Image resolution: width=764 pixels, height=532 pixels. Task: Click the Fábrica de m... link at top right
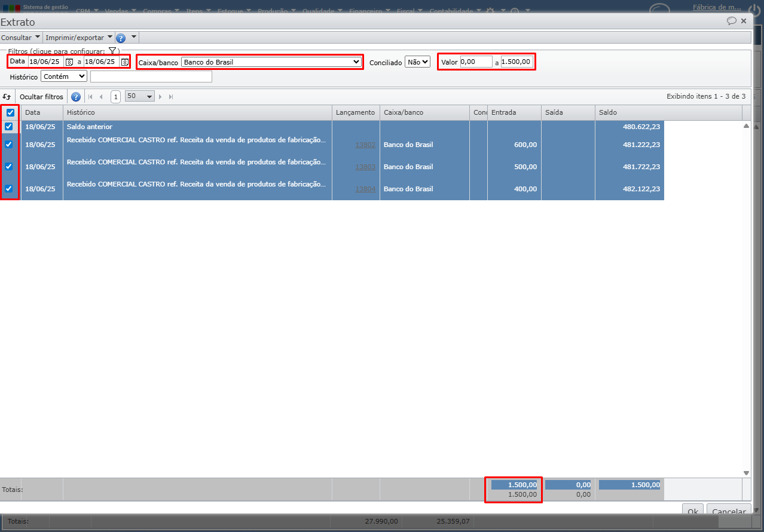[717, 8]
